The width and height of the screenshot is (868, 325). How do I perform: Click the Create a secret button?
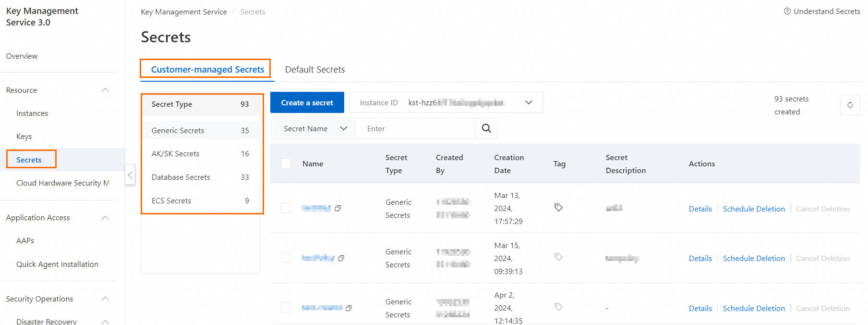point(307,102)
